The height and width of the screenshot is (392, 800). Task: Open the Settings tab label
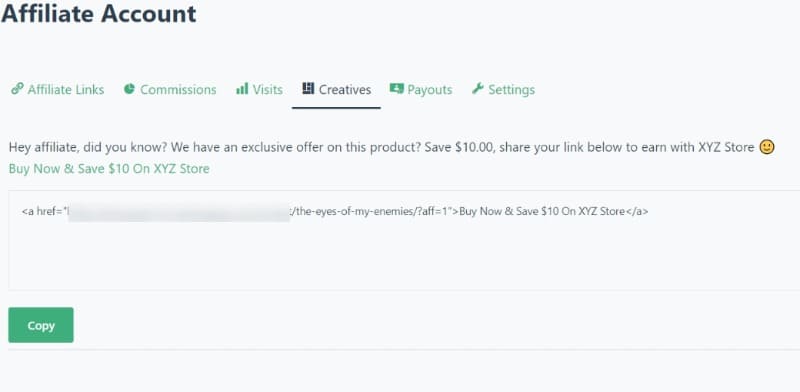[x=512, y=90]
